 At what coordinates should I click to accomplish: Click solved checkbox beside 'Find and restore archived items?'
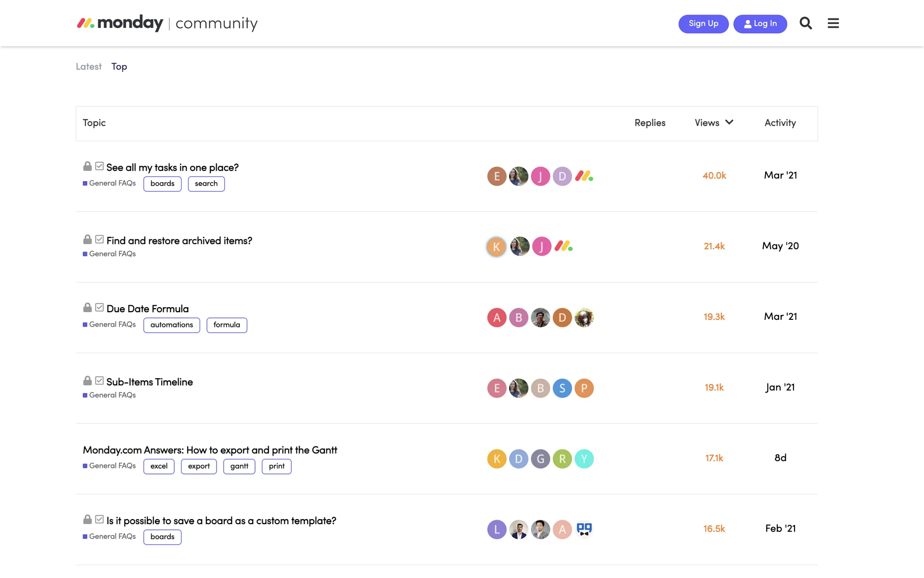pyautogui.click(x=100, y=239)
